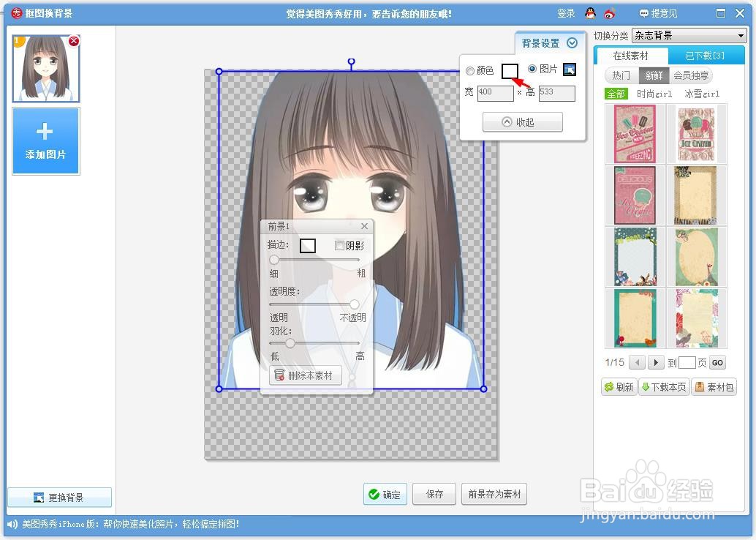Click 保存 save button

(x=434, y=494)
